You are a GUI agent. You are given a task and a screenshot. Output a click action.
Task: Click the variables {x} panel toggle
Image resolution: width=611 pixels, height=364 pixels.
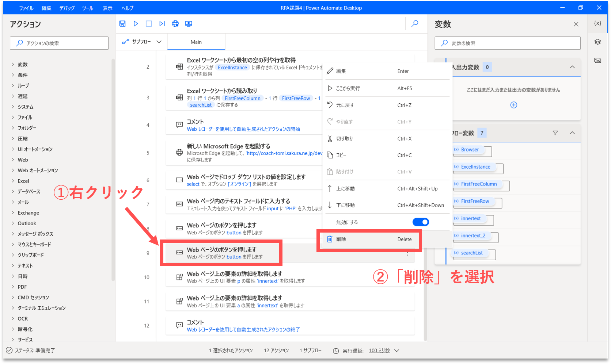[597, 23]
